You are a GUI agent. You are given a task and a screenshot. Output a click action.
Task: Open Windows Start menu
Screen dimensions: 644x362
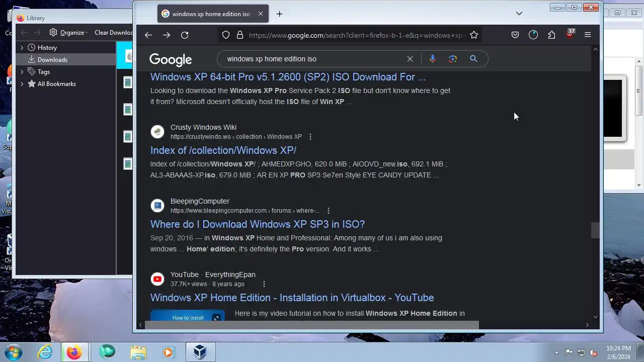[x=14, y=352]
